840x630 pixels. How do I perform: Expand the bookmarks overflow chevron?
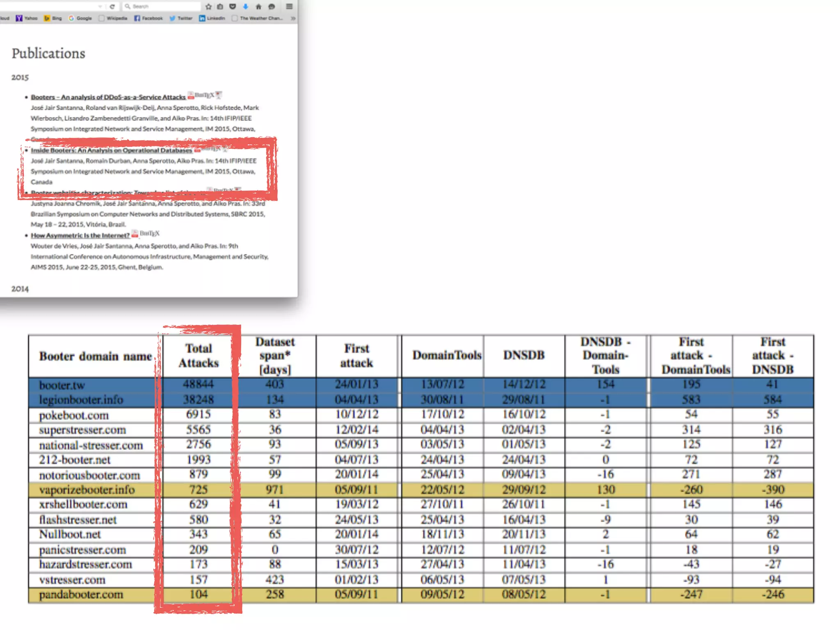point(293,18)
